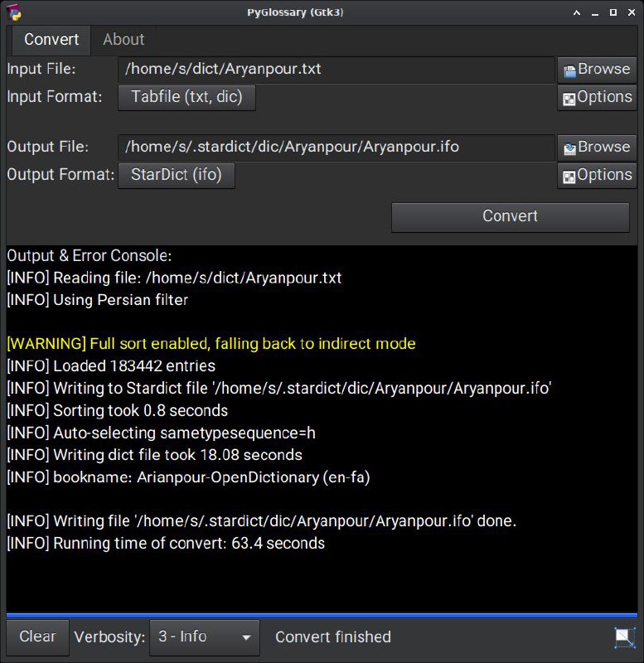Browse for the input file
Viewport: 644px width, 663px height.
point(597,70)
